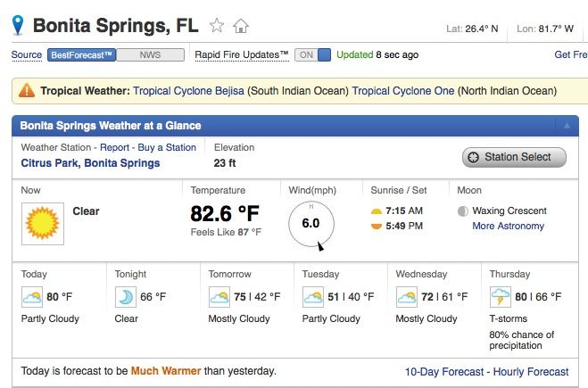Open More Astronomy link

(508, 226)
